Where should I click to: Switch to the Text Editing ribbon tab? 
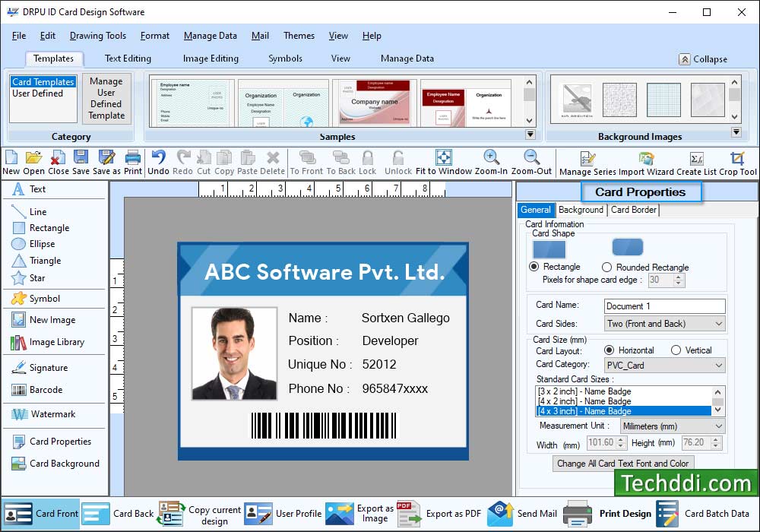click(128, 59)
